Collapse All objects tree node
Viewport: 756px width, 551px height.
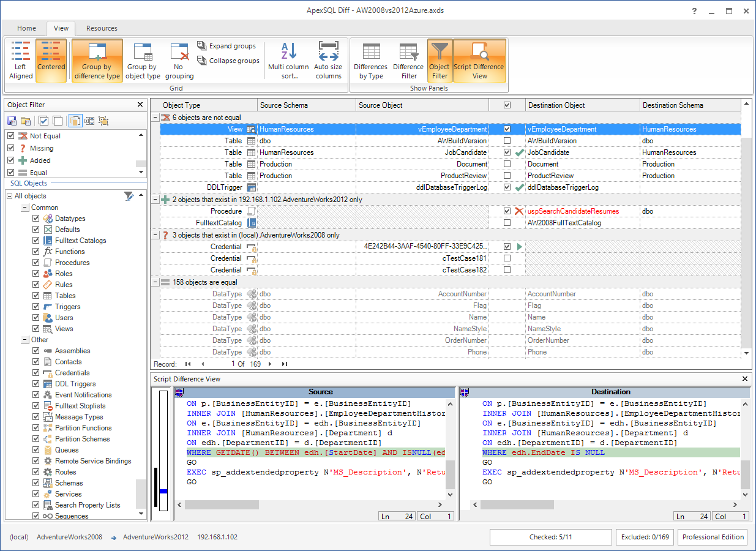coord(10,196)
